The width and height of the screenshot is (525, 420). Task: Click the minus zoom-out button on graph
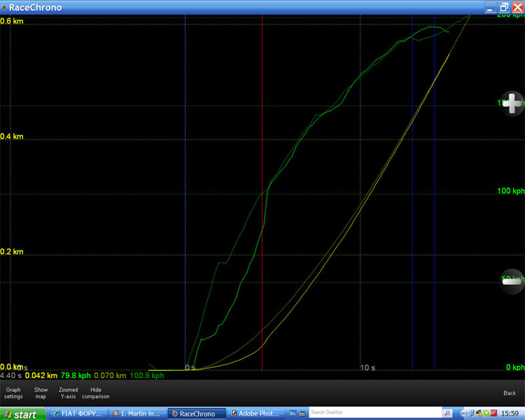point(512,281)
